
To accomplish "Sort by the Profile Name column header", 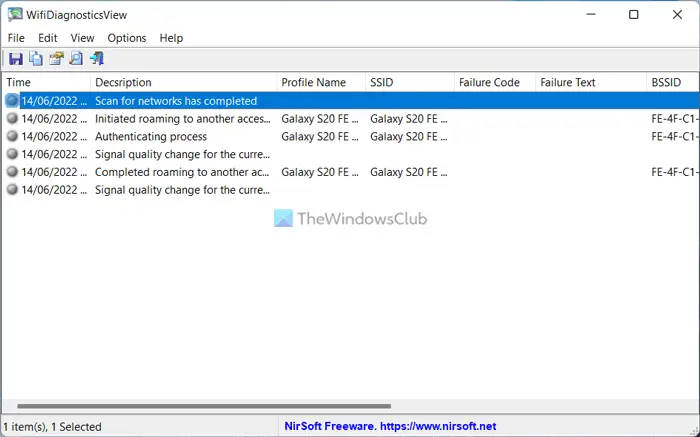I will [321, 83].
